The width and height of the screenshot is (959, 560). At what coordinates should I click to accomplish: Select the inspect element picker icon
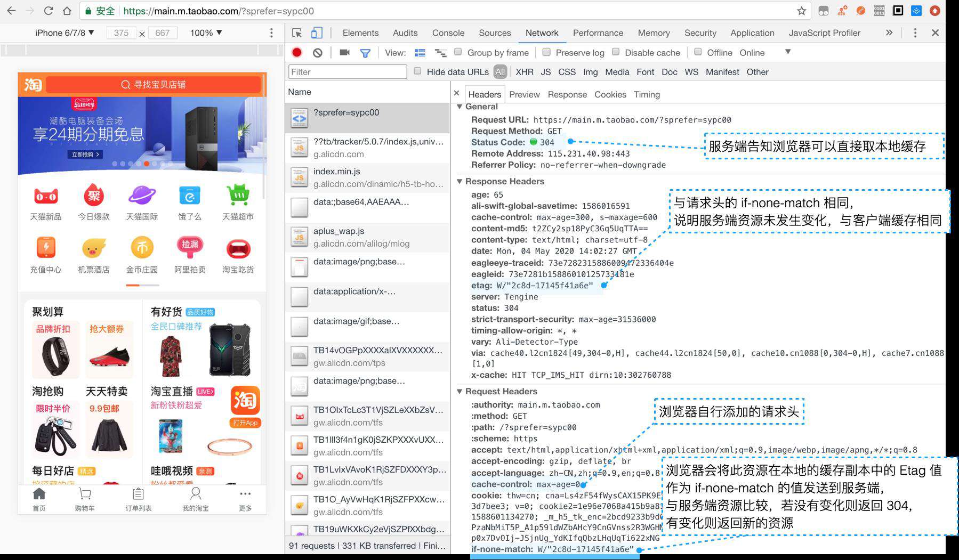[x=297, y=33]
